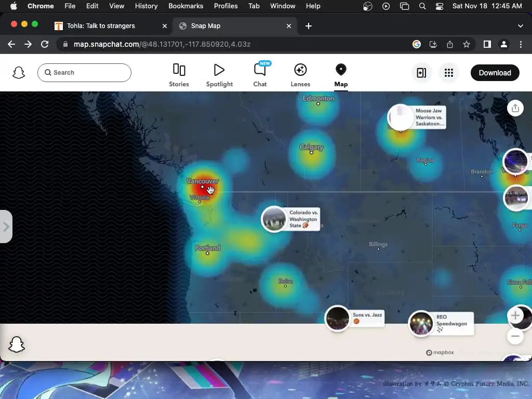
Task: Expand the tab search dropdown chevron
Action: point(520,26)
